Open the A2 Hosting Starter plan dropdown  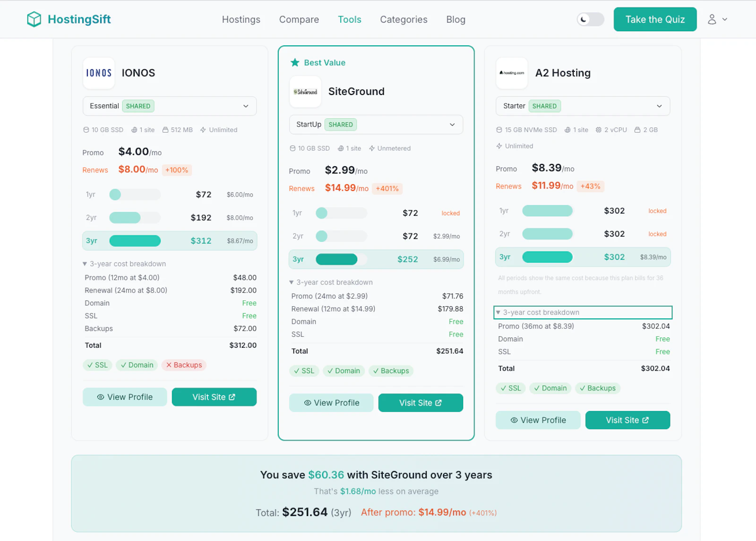(x=583, y=106)
